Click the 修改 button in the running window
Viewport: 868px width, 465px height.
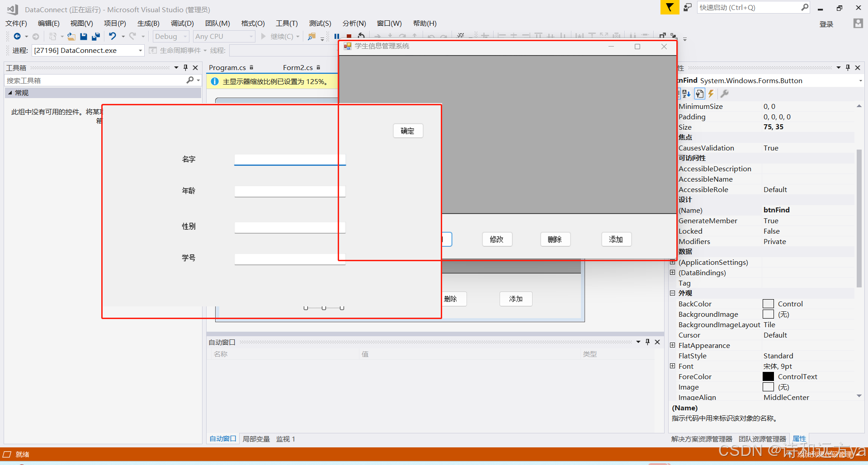[497, 240]
